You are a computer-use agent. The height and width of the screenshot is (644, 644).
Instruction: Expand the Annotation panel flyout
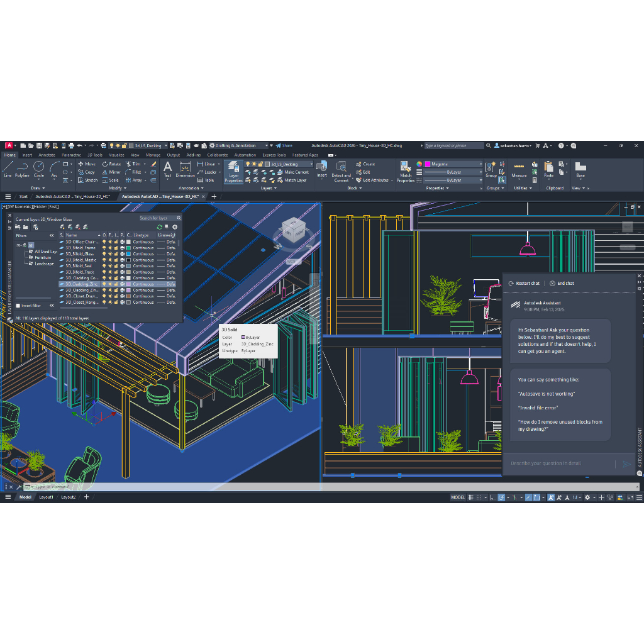coord(191,188)
